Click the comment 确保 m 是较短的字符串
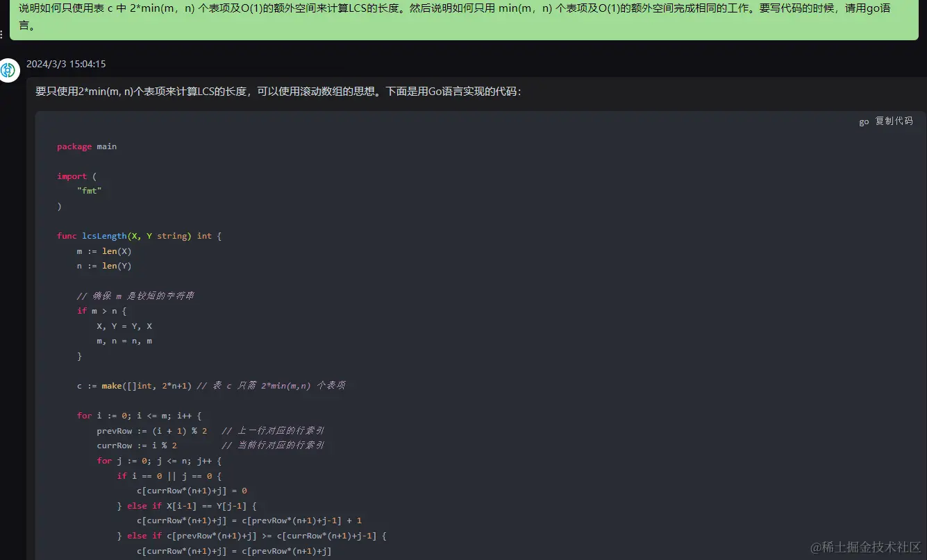The width and height of the screenshot is (927, 560). [135, 296]
